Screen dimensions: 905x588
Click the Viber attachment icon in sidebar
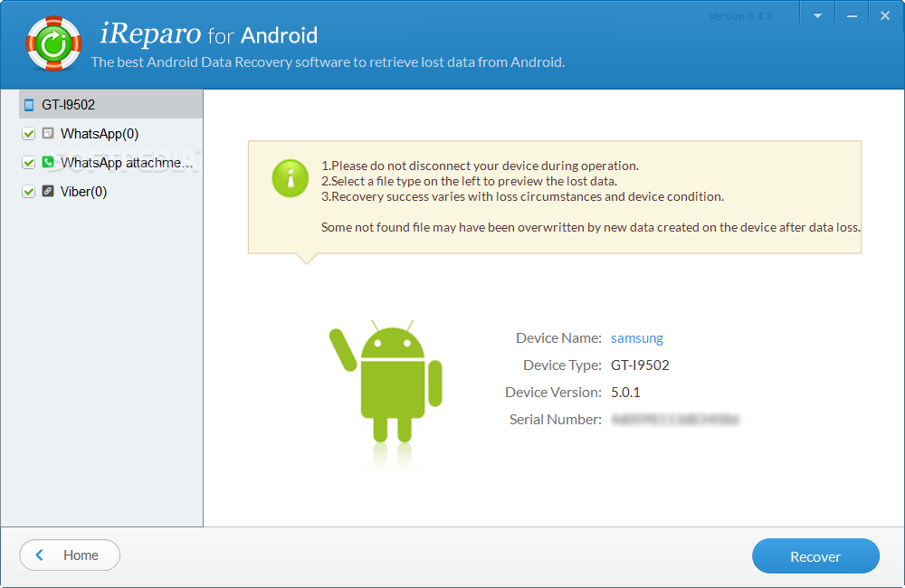click(48, 191)
